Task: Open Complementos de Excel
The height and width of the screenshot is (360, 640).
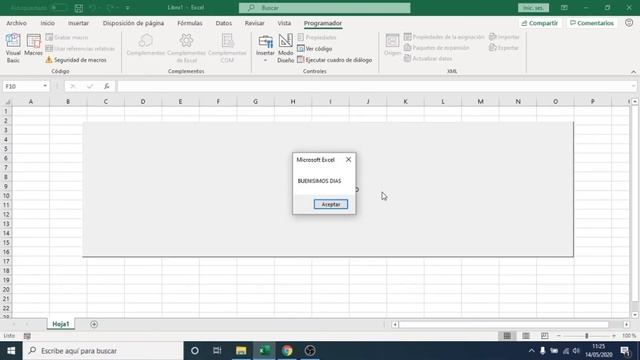Action: pyautogui.click(x=187, y=48)
